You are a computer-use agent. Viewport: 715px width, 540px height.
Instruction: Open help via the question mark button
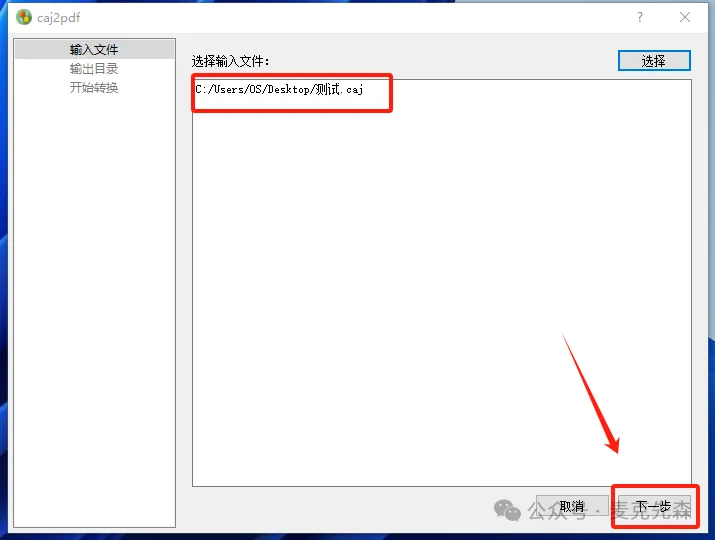640,17
